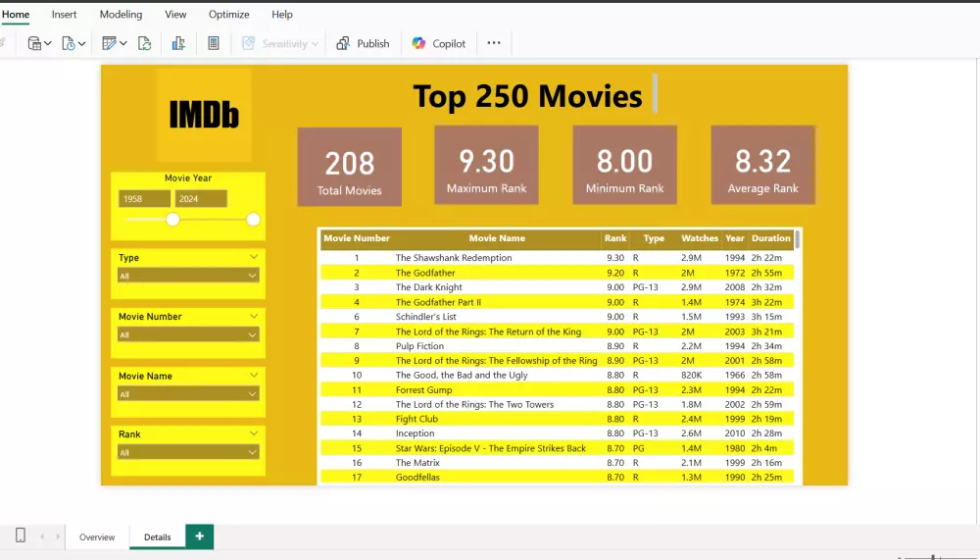Click The Shawshank Redemption cell
This screenshot has height=560, width=980.
tap(453, 258)
